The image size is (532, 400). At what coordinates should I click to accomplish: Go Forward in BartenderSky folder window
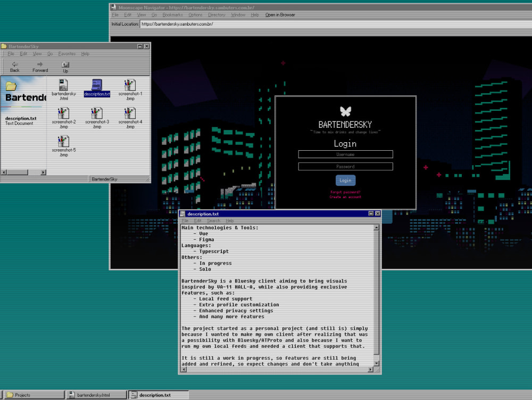click(x=40, y=67)
